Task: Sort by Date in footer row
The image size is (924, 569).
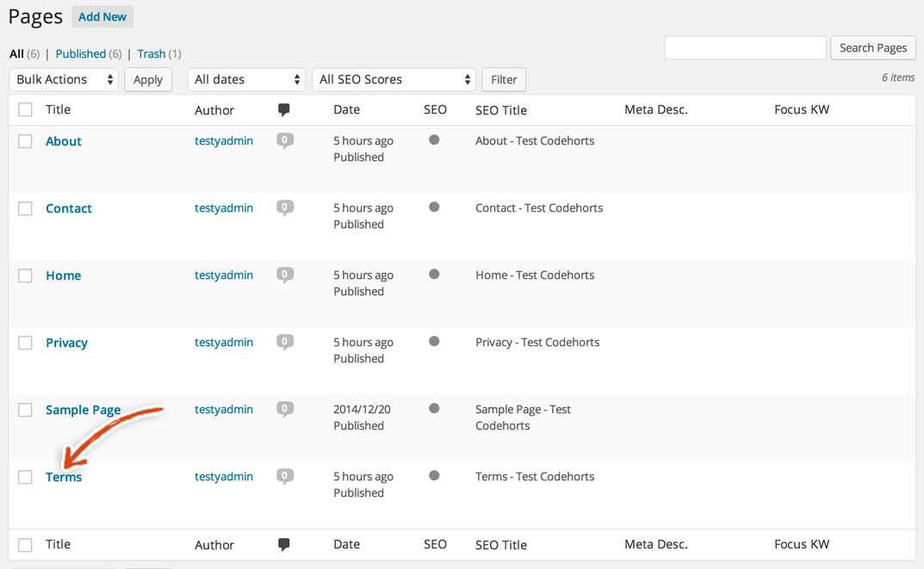Action: tap(346, 544)
